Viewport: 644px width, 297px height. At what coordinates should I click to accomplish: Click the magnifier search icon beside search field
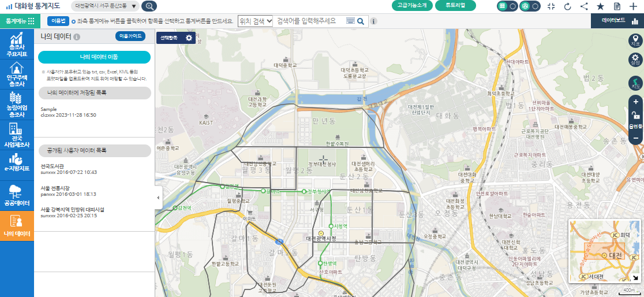pyautogui.click(x=361, y=21)
